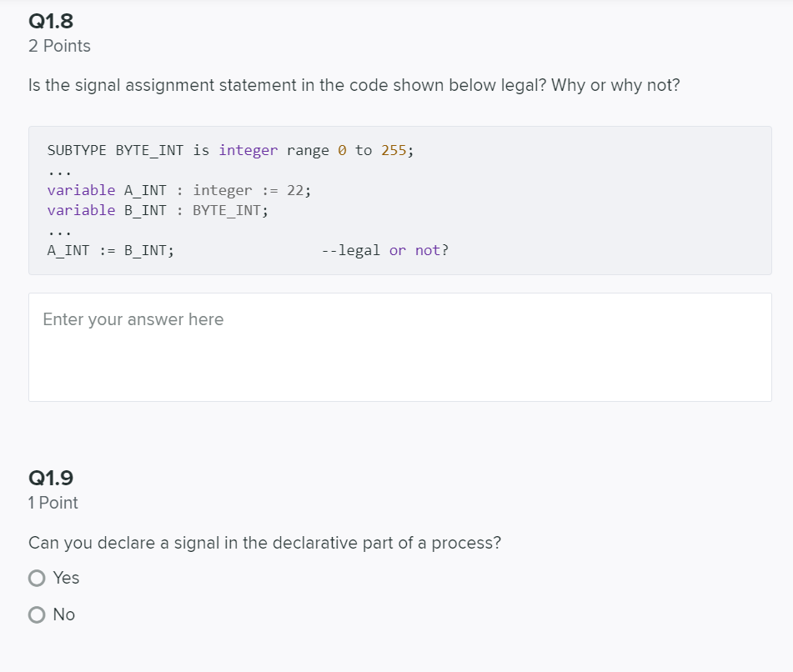The image size is (793, 672).
Task: Click the number 255 in the code
Action: [394, 151]
